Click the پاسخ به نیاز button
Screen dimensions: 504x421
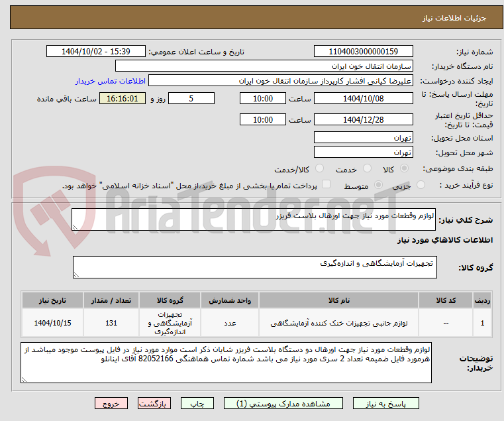click(385, 403)
